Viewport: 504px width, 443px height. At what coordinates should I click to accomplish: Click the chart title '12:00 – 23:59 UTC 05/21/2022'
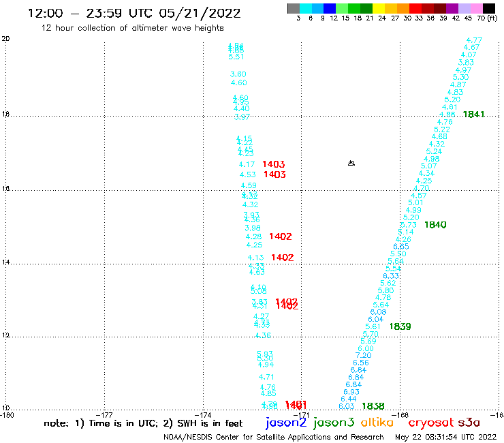134,14
